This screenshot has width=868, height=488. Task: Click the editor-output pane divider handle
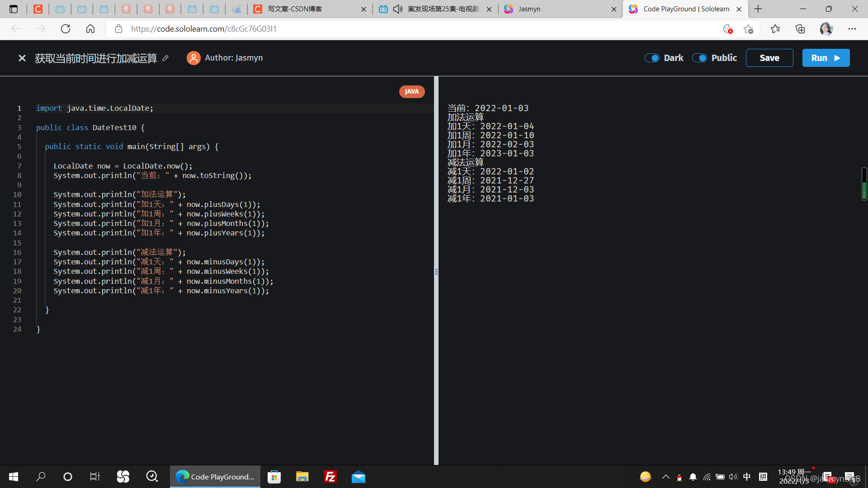coord(436,272)
